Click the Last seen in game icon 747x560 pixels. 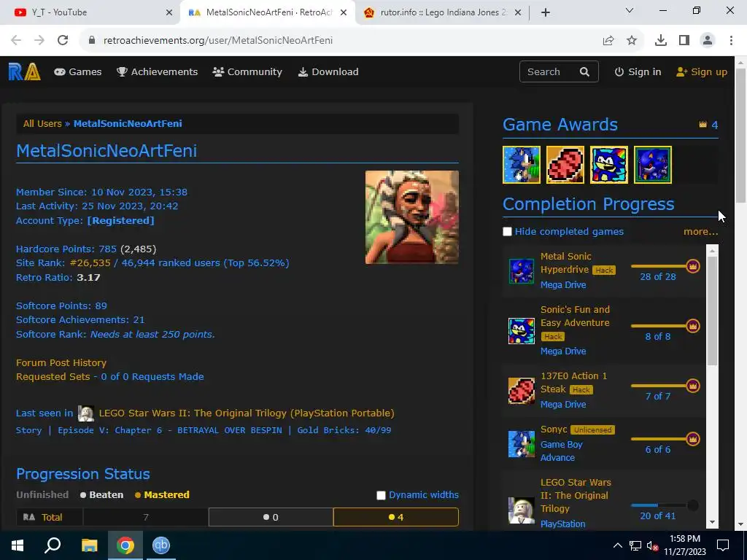[x=86, y=413]
